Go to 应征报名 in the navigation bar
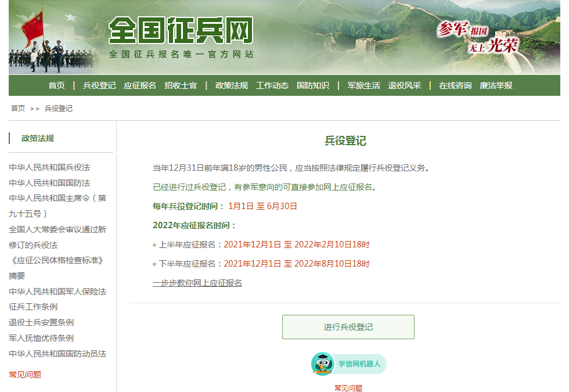The image size is (569, 392). pyautogui.click(x=140, y=86)
